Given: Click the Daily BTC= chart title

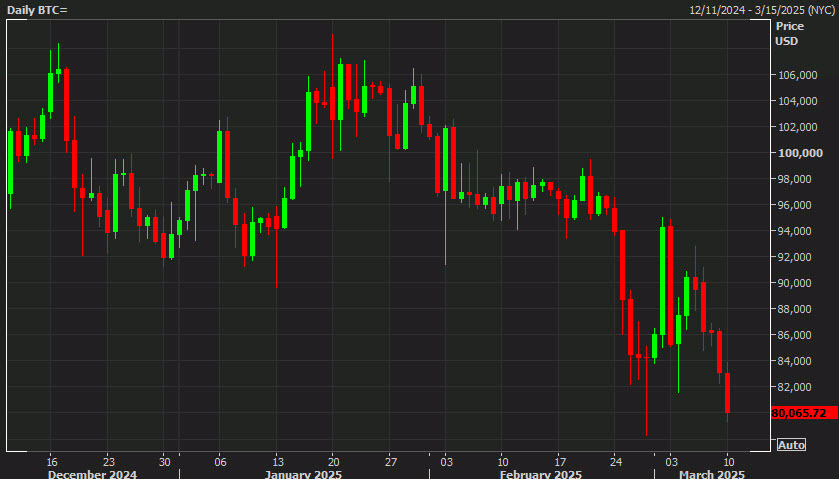Looking at the screenshot, I should 37,10.
